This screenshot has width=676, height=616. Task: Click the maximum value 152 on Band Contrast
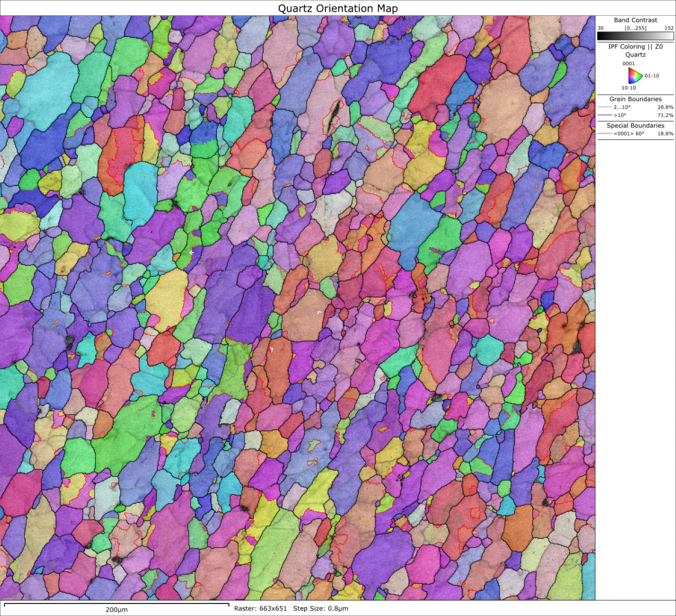(669, 28)
